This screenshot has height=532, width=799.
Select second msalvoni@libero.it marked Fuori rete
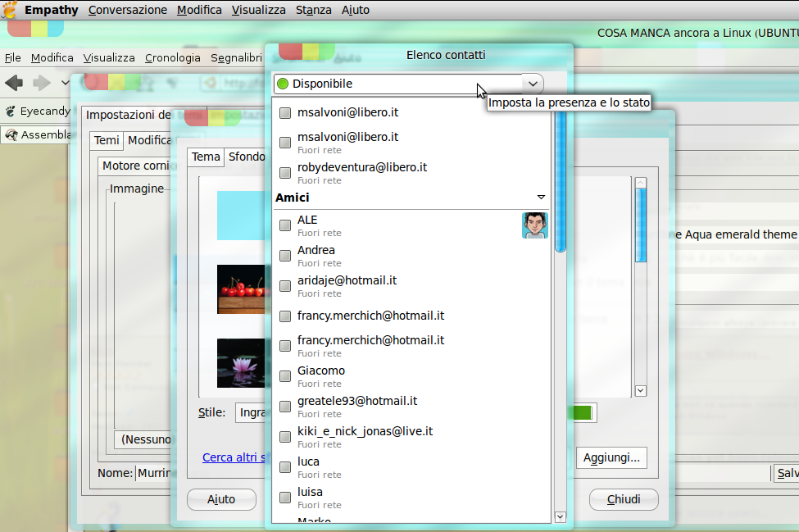[411, 143]
